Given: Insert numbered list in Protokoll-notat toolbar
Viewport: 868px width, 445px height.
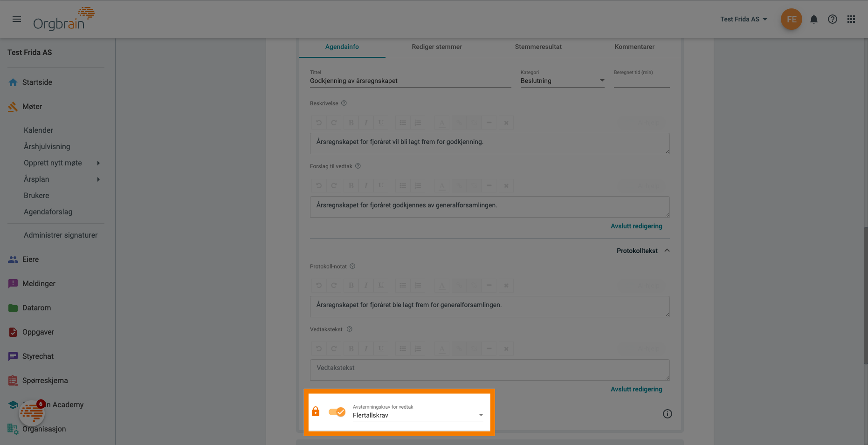Looking at the screenshot, I should 418,285.
